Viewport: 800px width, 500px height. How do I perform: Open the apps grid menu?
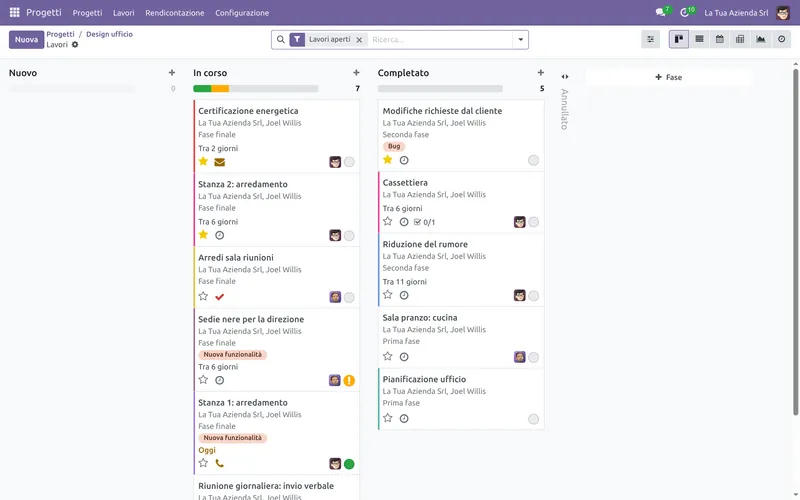(14, 12)
